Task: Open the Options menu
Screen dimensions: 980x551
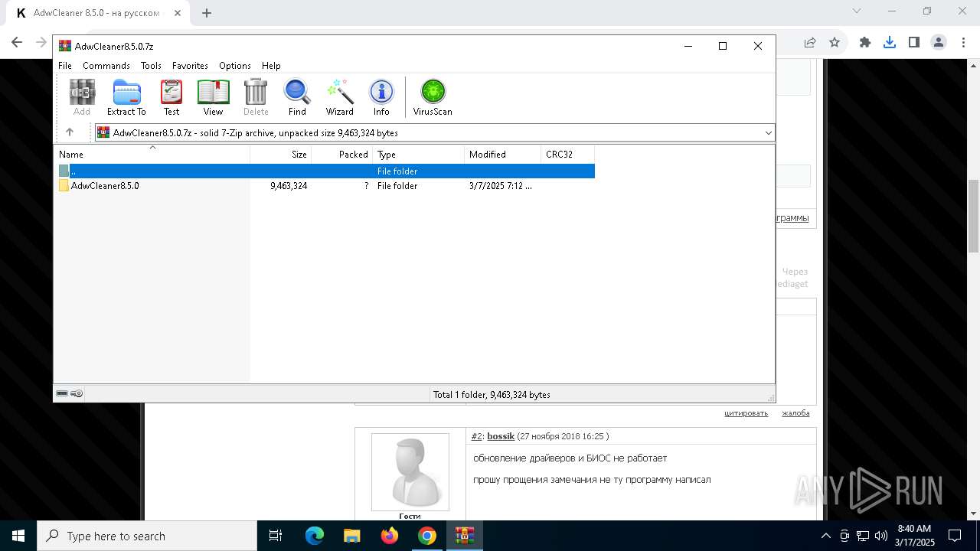Action: [x=235, y=66]
